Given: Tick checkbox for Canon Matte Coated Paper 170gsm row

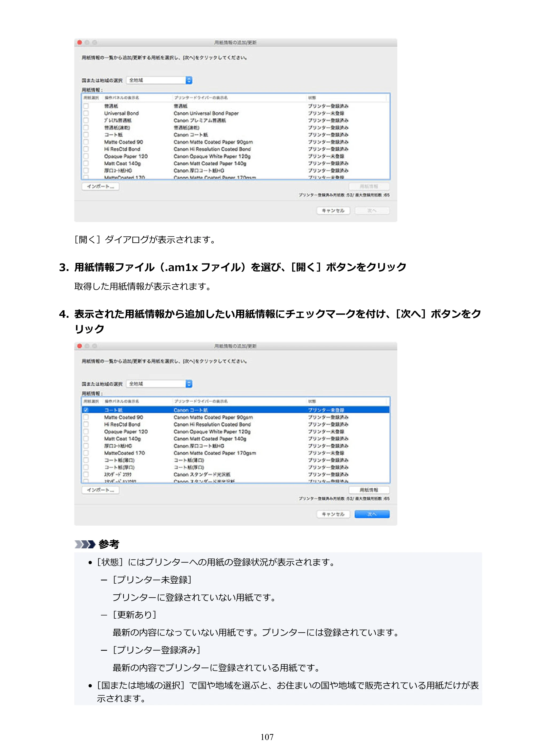Looking at the screenshot, I should 86,453.
